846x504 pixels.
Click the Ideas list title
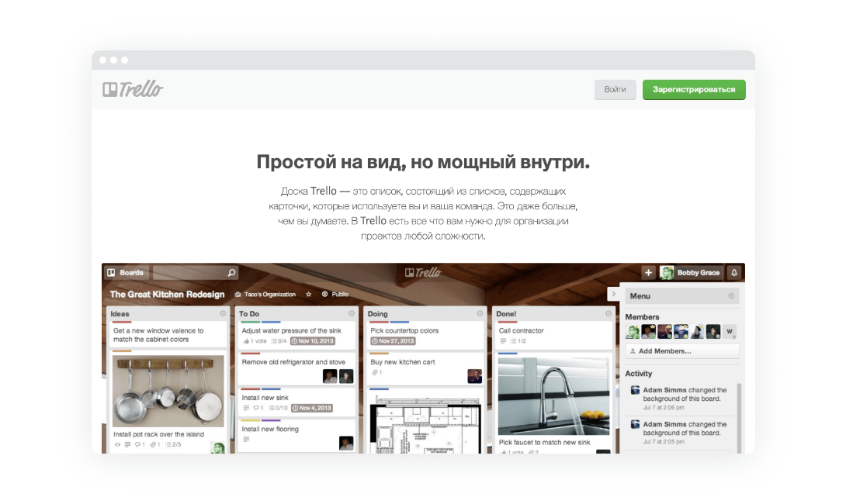click(120, 314)
